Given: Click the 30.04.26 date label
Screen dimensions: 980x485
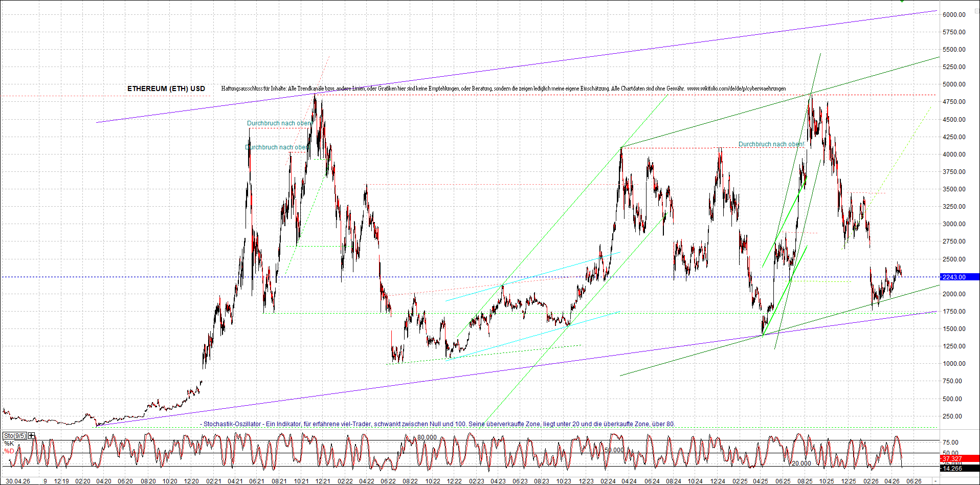Looking at the screenshot, I should (17, 481).
